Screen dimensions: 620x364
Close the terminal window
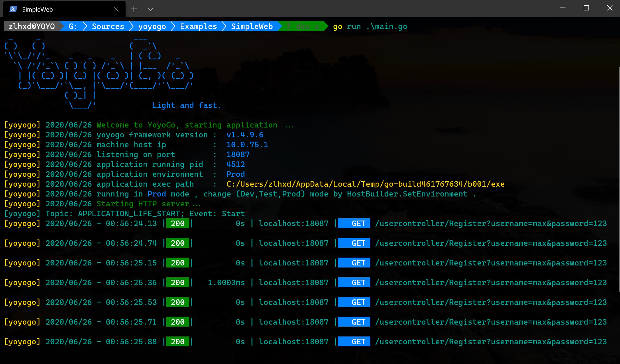(x=610, y=8)
